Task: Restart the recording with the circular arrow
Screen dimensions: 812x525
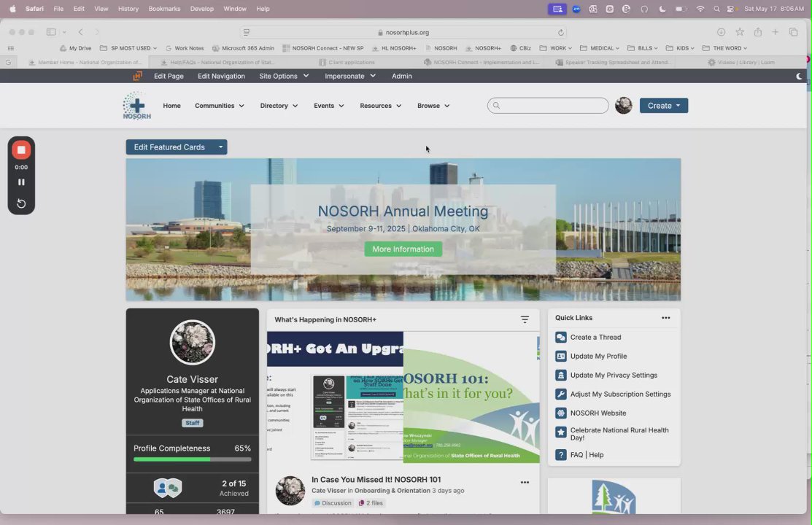Action: 21,203
